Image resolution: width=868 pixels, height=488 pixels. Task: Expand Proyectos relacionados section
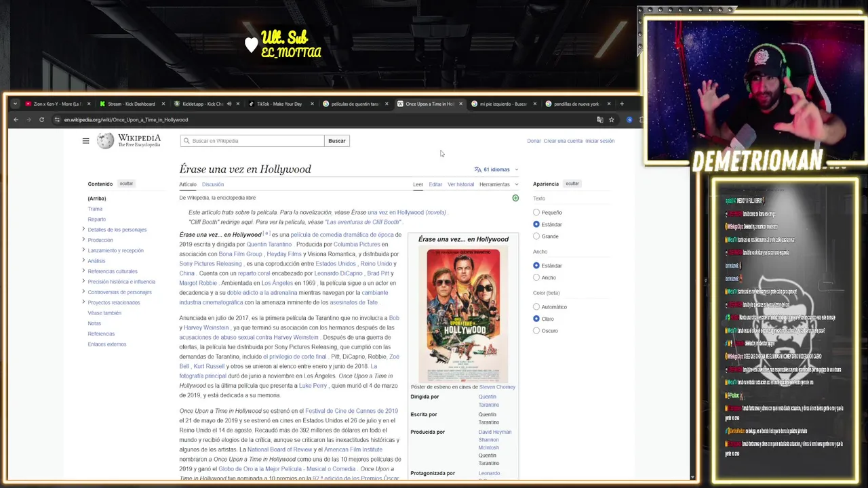click(x=83, y=302)
